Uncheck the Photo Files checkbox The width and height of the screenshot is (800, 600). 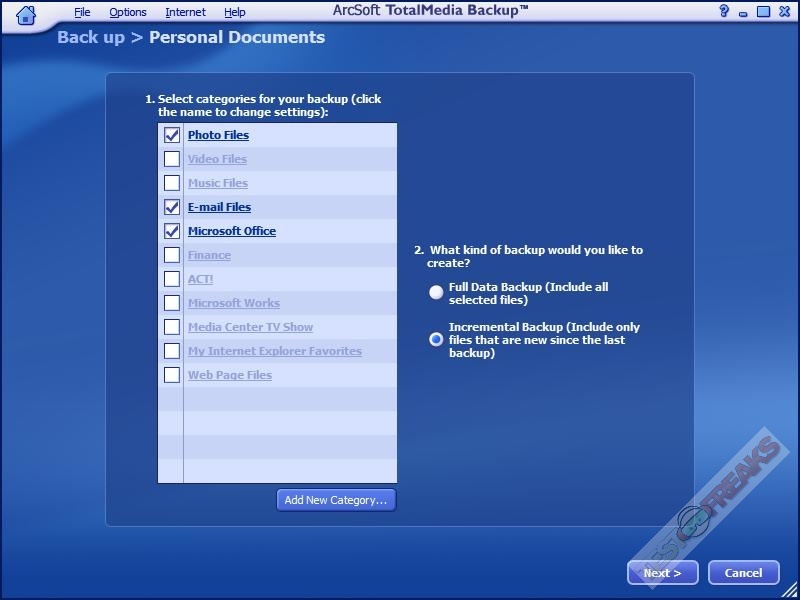(172, 135)
